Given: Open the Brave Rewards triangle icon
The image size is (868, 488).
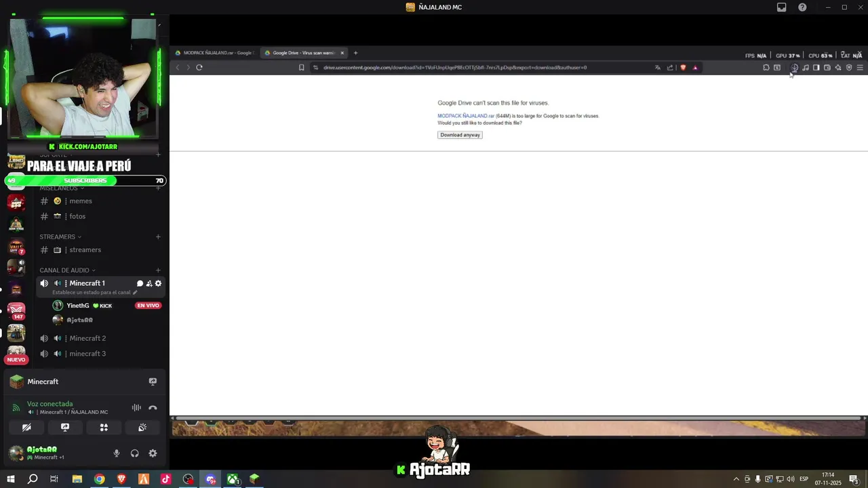Looking at the screenshot, I should 695,68.
